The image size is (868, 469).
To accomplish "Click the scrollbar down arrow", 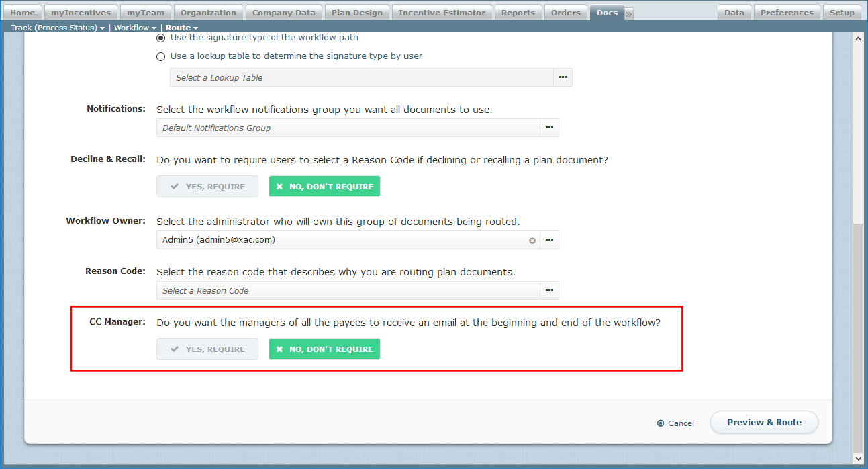I will point(858,458).
